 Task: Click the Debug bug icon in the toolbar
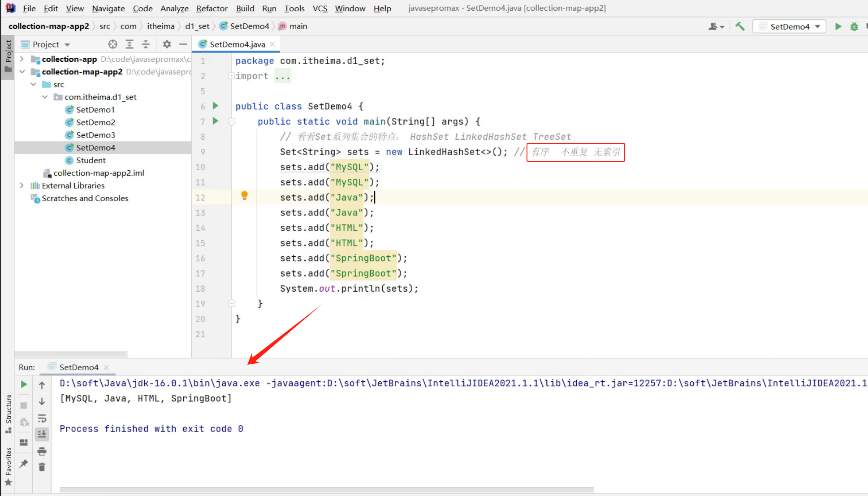(x=854, y=26)
